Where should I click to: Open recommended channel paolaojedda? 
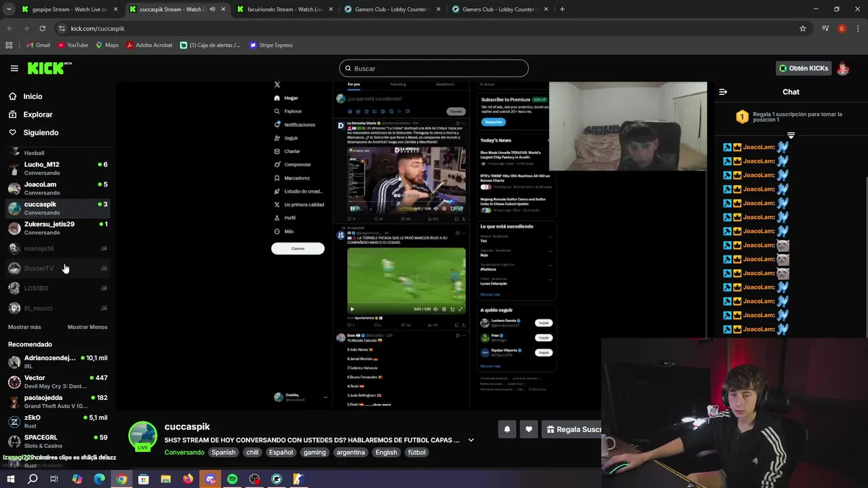coord(57,401)
